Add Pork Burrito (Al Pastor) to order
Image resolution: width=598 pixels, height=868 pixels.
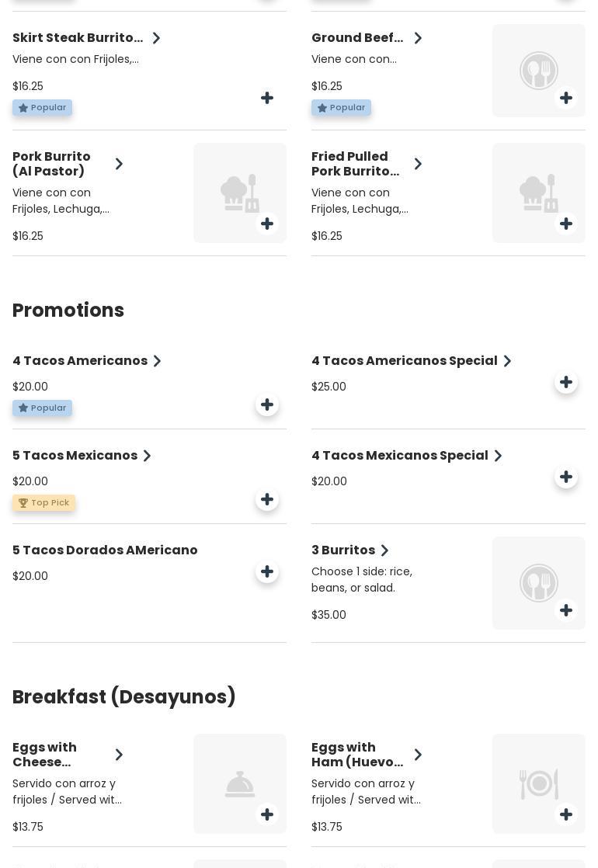point(267,224)
